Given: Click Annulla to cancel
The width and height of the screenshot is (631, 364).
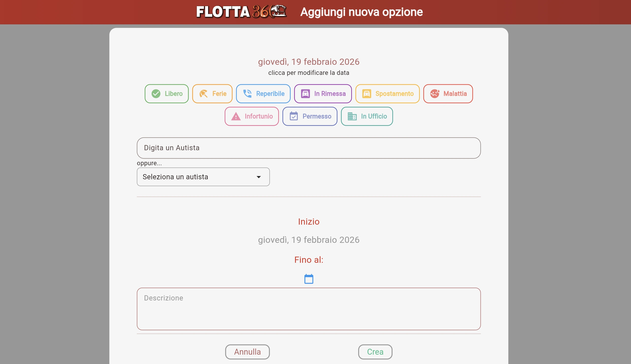Looking at the screenshot, I should point(247,351).
